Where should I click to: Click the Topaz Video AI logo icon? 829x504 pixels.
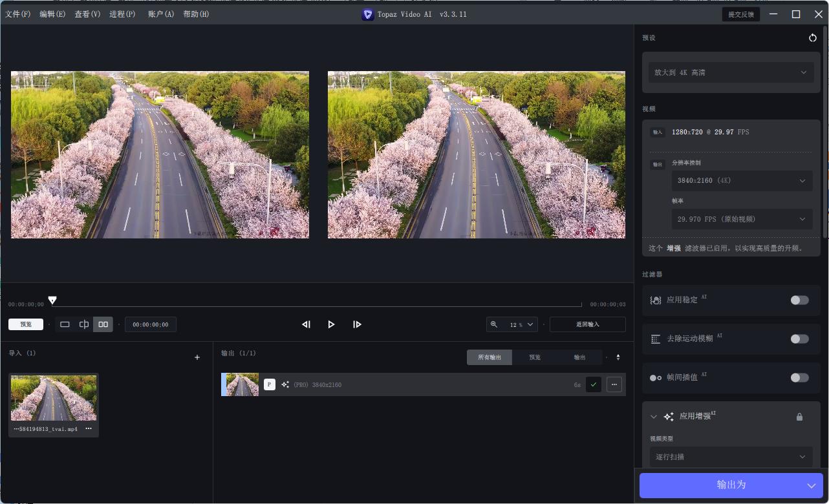pyautogui.click(x=367, y=14)
